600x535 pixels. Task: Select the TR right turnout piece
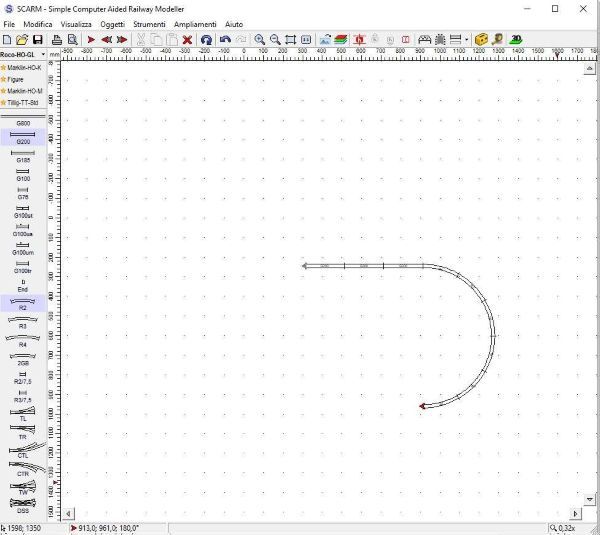(x=23, y=432)
